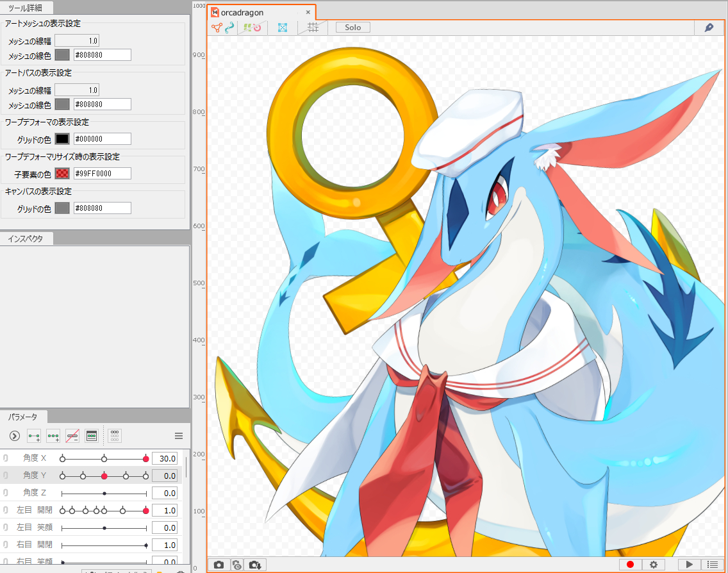The image size is (728, 573).
Task: Select the 左目 開閉 parameter label
Action: click(35, 510)
